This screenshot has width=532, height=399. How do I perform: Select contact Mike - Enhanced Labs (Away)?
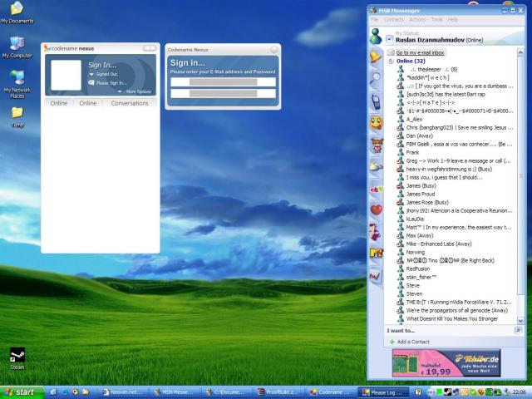pos(439,244)
